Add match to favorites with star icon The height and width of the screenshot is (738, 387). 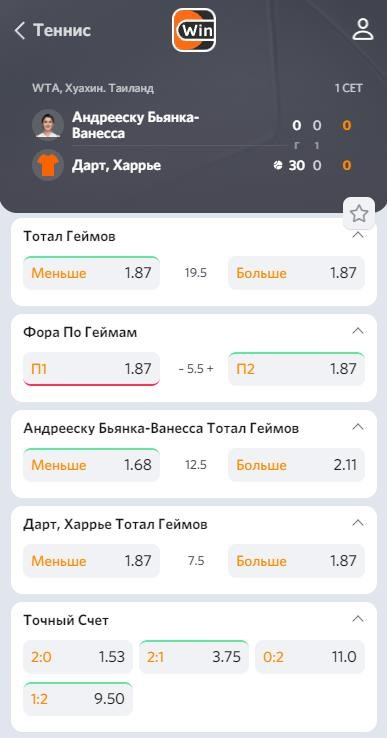click(x=359, y=214)
